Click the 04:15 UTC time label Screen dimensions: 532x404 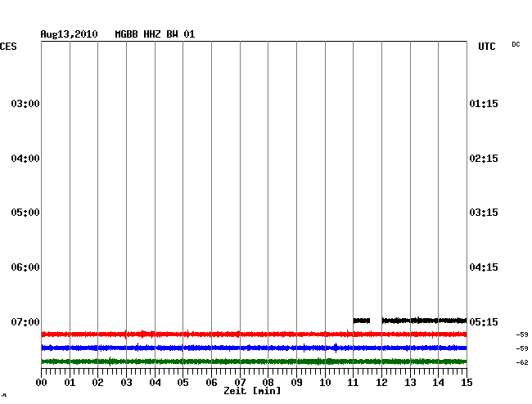pyautogui.click(x=484, y=267)
